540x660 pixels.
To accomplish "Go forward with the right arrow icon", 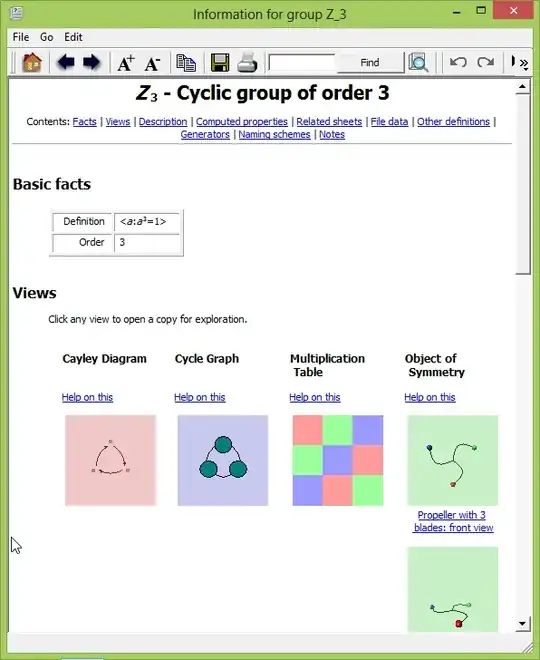I will coord(91,62).
